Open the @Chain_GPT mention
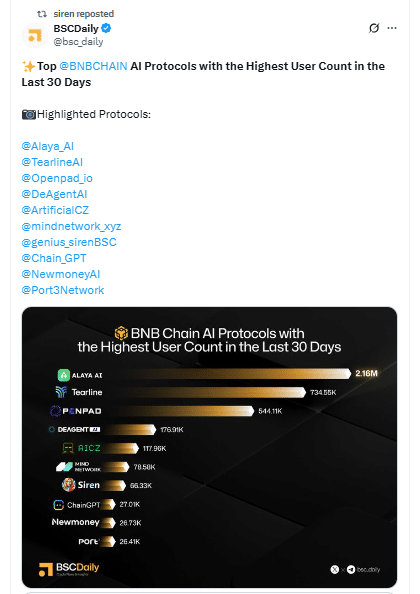The width and height of the screenshot is (420, 594). [54, 258]
